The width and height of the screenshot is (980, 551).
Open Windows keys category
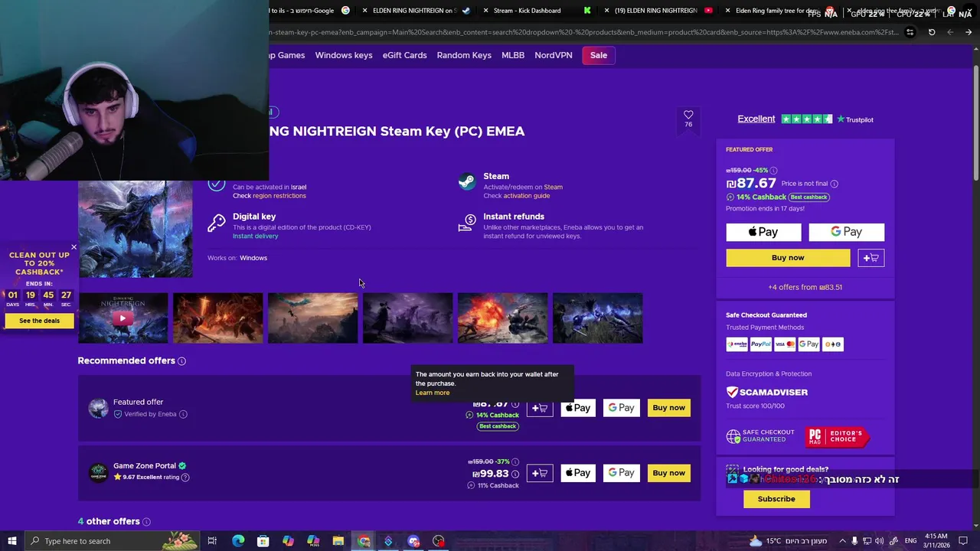(x=344, y=55)
